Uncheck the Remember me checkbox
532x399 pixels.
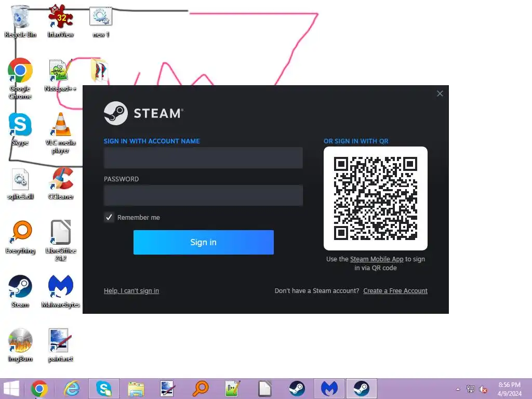click(x=109, y=217)
